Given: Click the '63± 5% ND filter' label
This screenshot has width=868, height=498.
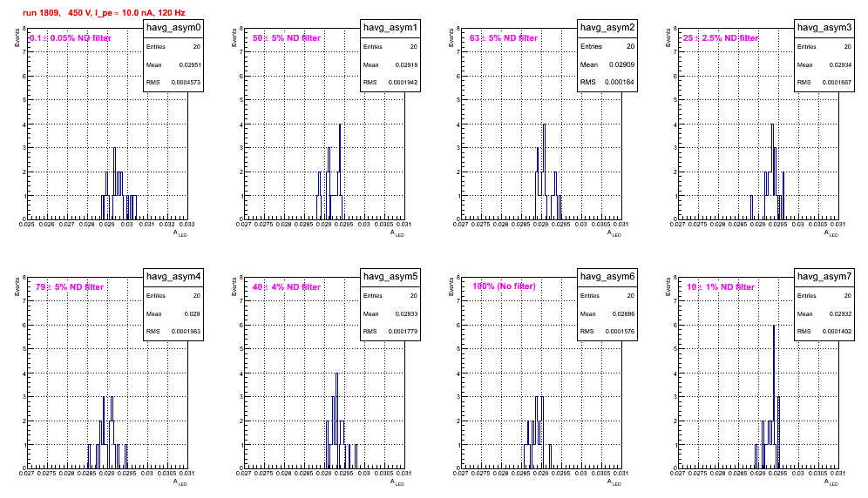Looking at the screenshot, I should coord(504,38).
